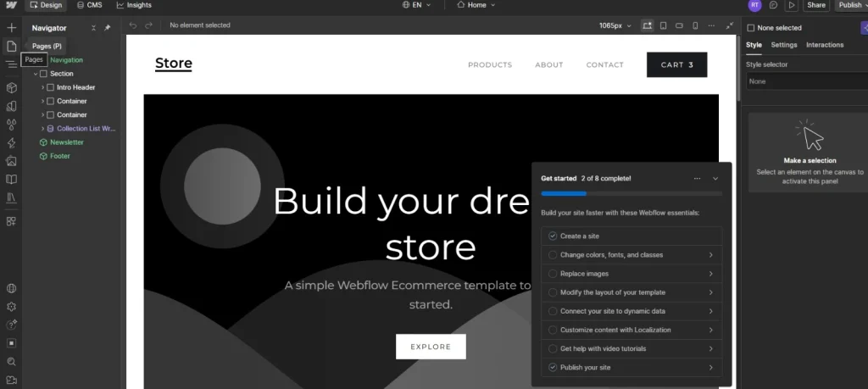The height and width of the screenshot is (389, 868).
Task: Open the Add elements panel
Action: tap(11, 28)
